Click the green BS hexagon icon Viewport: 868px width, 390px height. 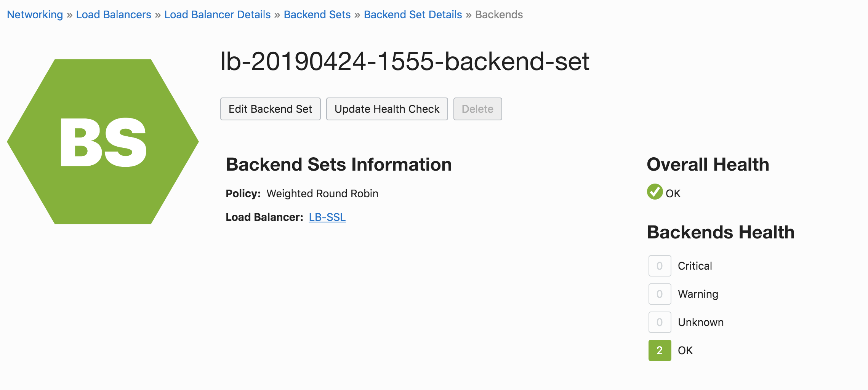coord(103,142)
